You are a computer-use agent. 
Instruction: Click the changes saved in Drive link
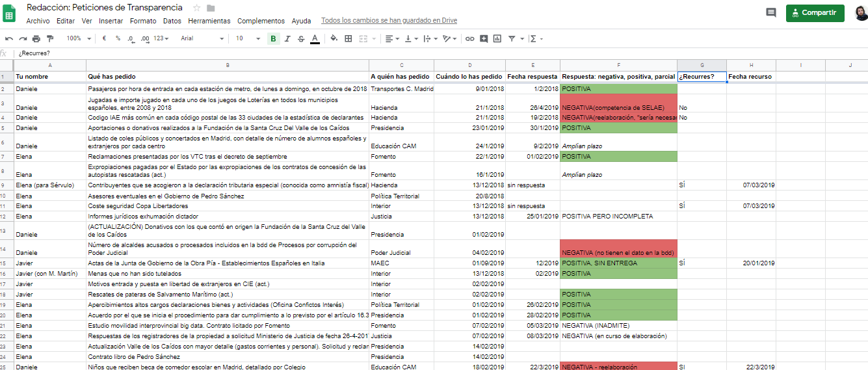pos(389,21)
